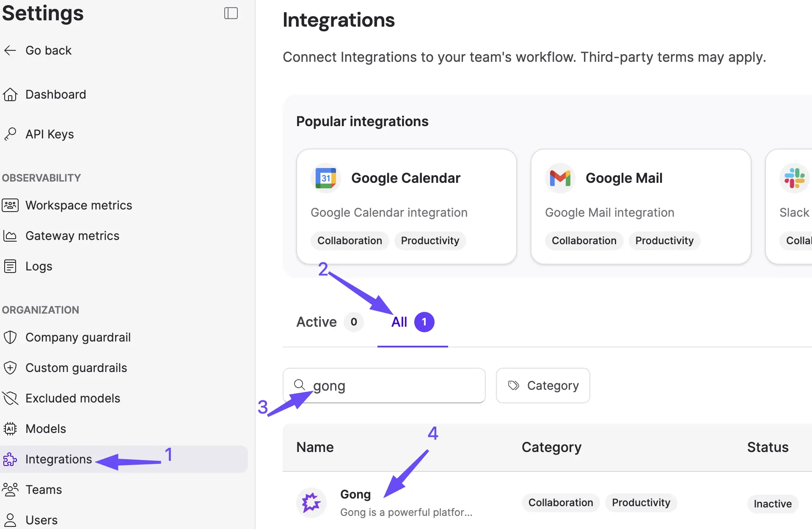Open Gateway metrics page
812x529 pixels.
click(72, 236)
